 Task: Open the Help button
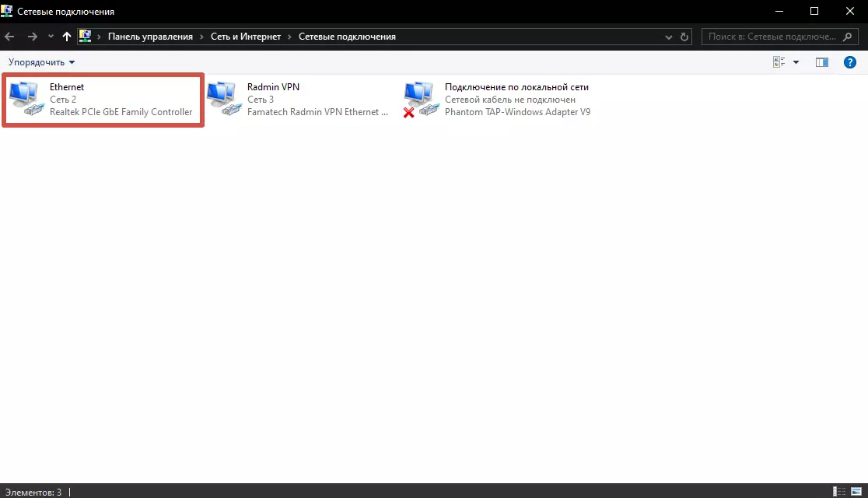(x=850, y=62)
